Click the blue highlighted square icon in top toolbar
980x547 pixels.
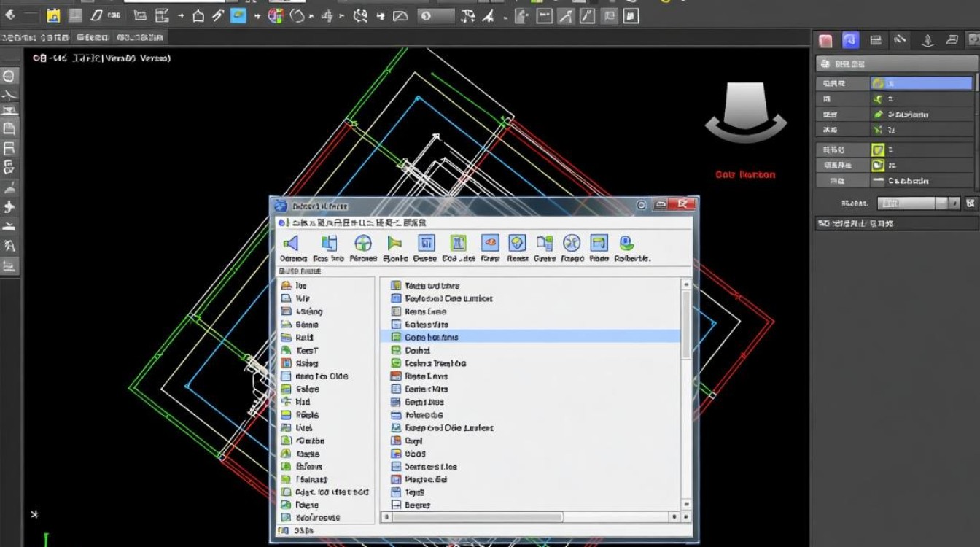238,15
